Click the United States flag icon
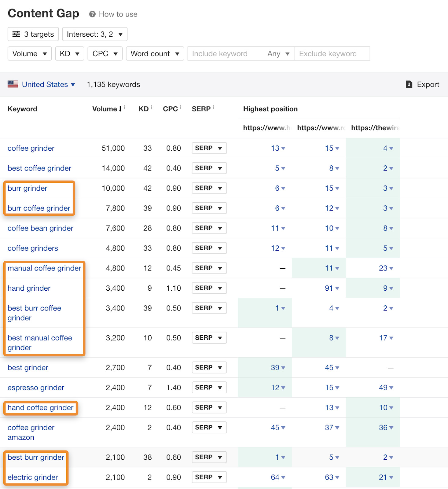 coord(13,84)
